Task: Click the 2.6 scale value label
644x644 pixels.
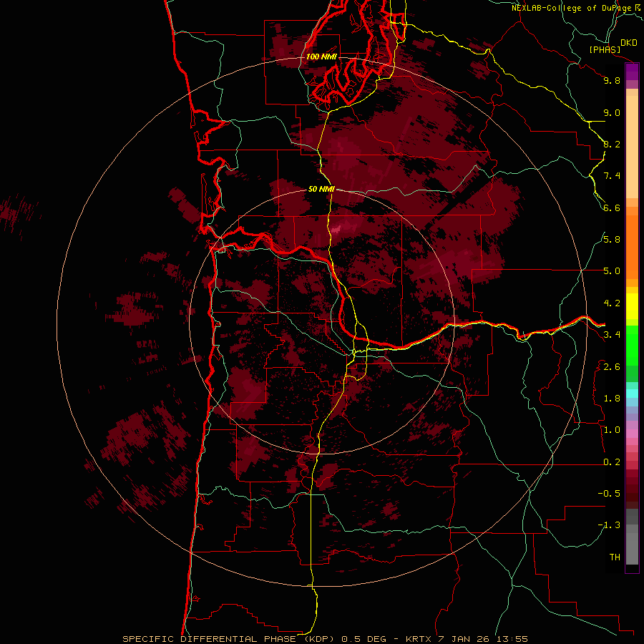Action: [612, 367]
